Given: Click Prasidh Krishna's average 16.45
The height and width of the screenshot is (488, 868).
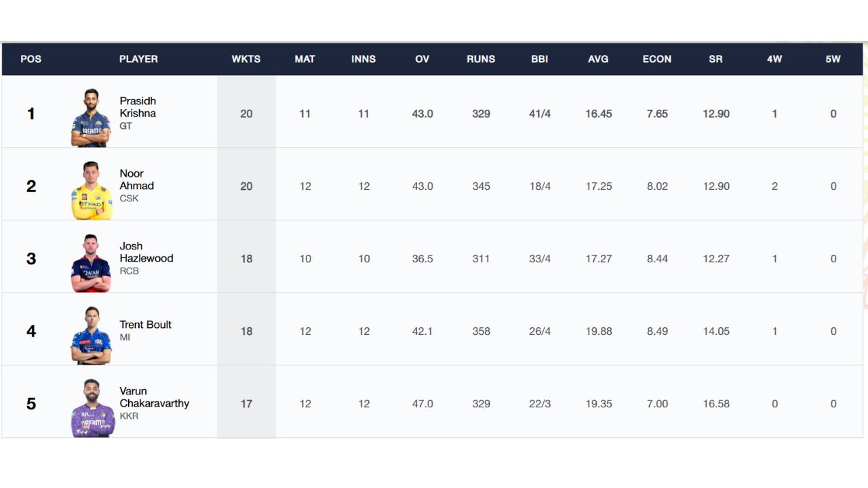Looking at the screenshot, I should coord(599,114).
